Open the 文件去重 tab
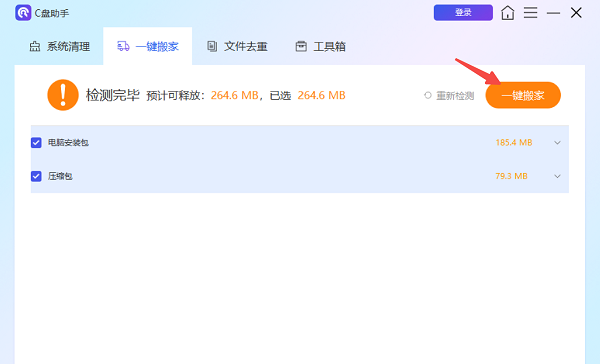 (237, 46)
